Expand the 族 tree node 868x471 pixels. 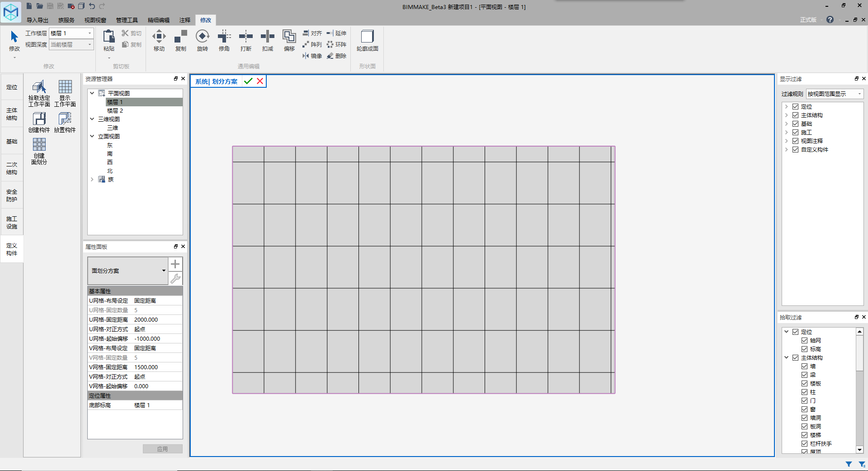coord(92,179)
